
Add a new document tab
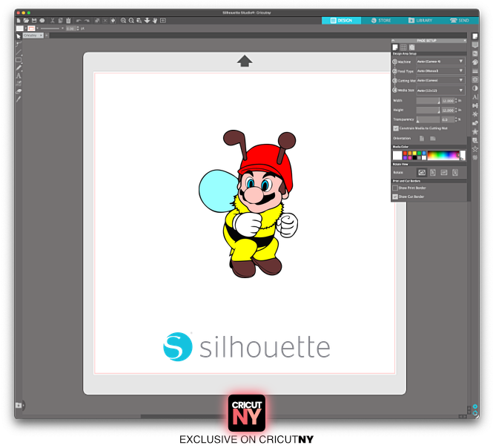47,36
